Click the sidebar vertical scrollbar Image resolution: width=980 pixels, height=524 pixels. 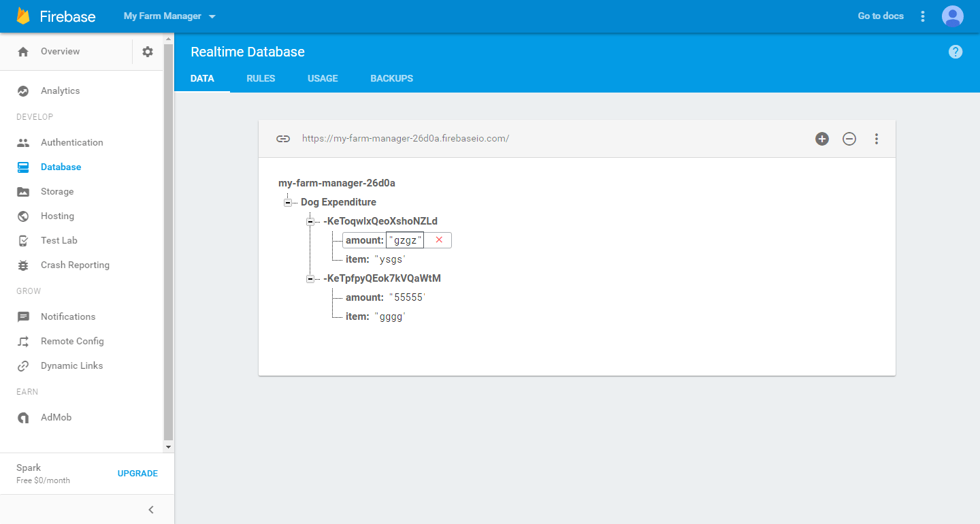click(169, 242)
